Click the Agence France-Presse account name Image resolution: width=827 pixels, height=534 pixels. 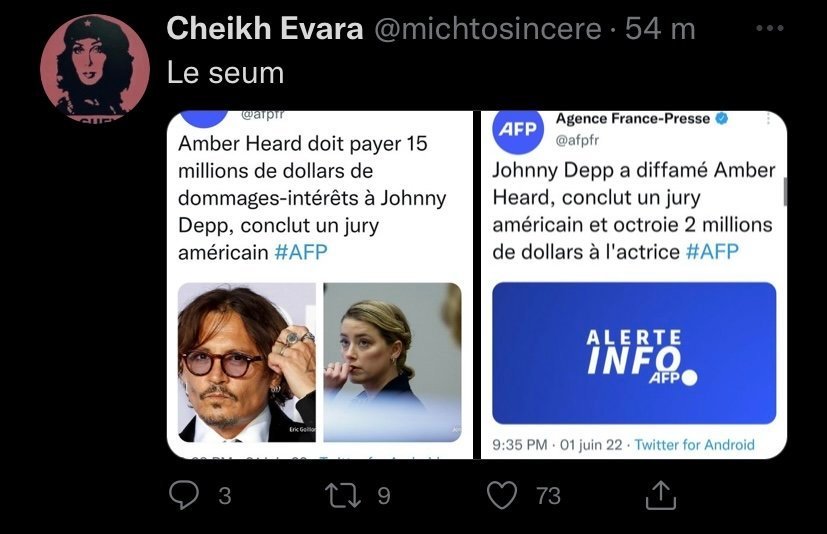point(632,119)
